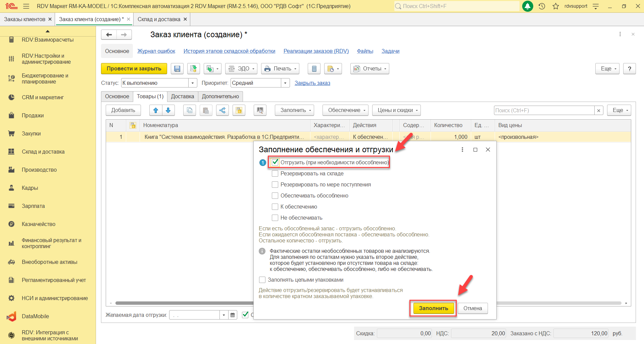Click the table search field
This screenshot has width=644, height=344.
tap(544, 110)
